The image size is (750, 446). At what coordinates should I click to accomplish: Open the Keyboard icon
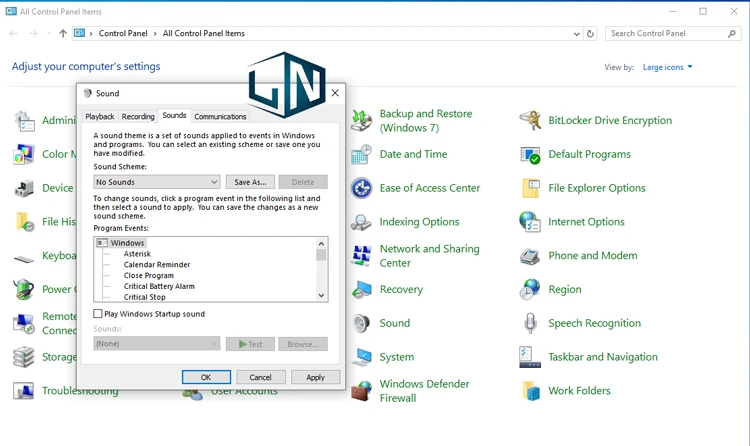[x=23, y=258]
